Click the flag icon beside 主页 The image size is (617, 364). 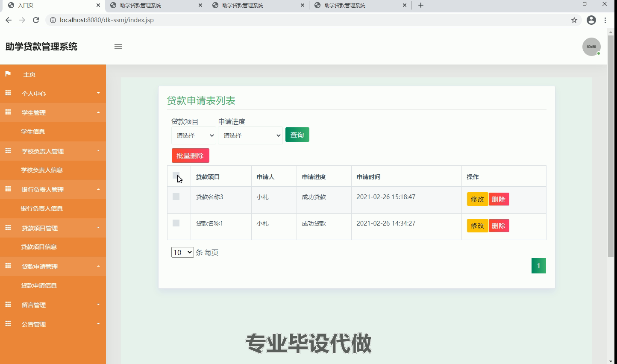coord(8,74)
